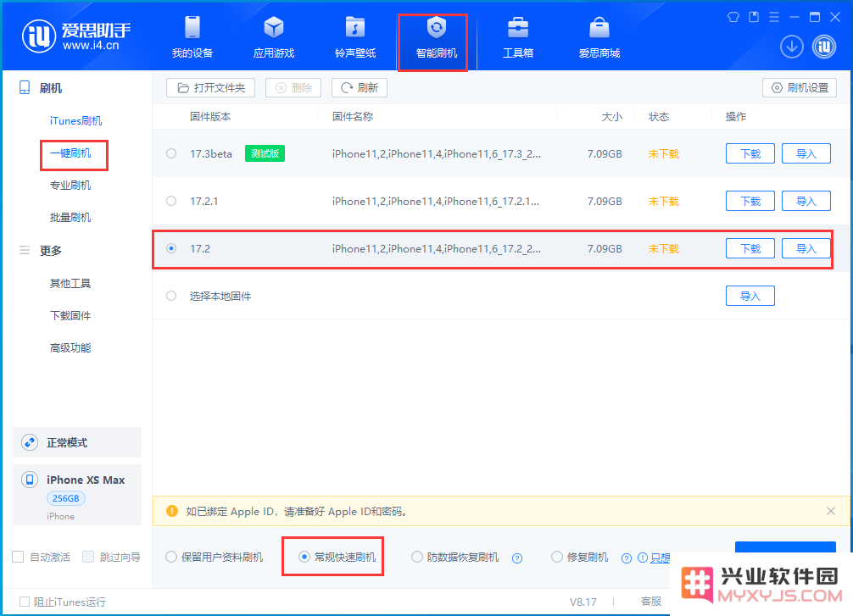Download the 17.2.1 firmware
This screenshot has width=853, height=616.
pyautogui.click(x=750, y=201)
